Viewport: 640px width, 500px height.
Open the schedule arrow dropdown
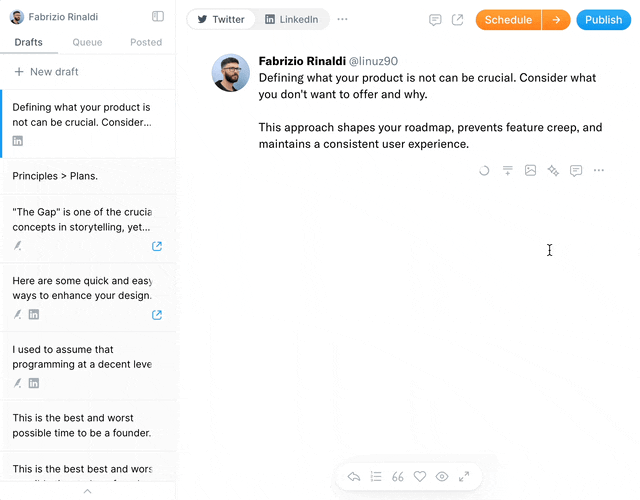[557, 20]
